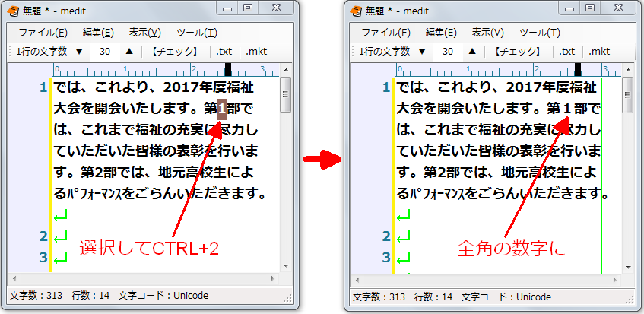644x314 pixels.
Task: Click 1行の文字数 label in right window
Action: (385, 52)
